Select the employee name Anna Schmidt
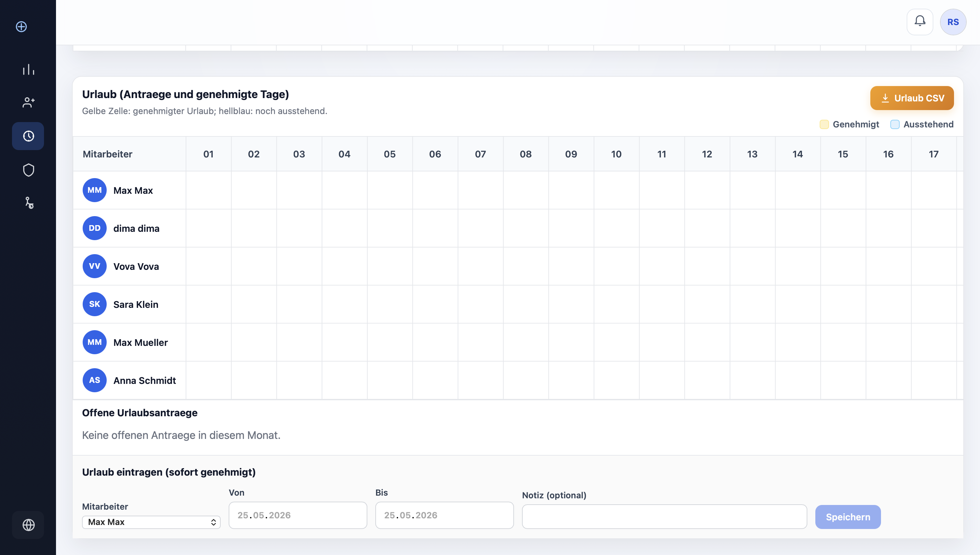This screenshot has width=980, height=555. pos(144,381)
